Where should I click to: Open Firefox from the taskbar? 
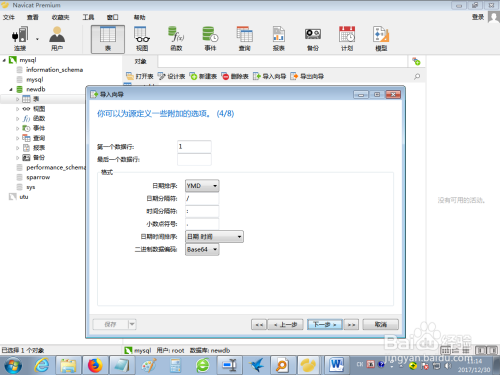95,365
